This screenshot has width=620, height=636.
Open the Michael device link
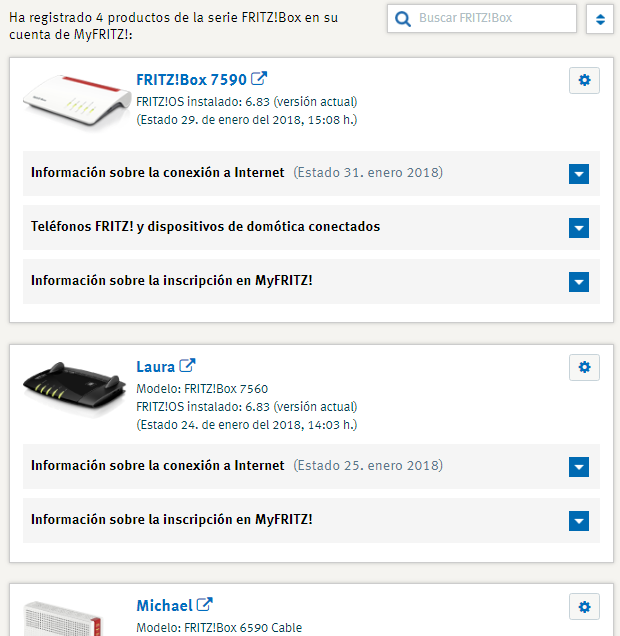pyautogui.click(x=164, y=606)
